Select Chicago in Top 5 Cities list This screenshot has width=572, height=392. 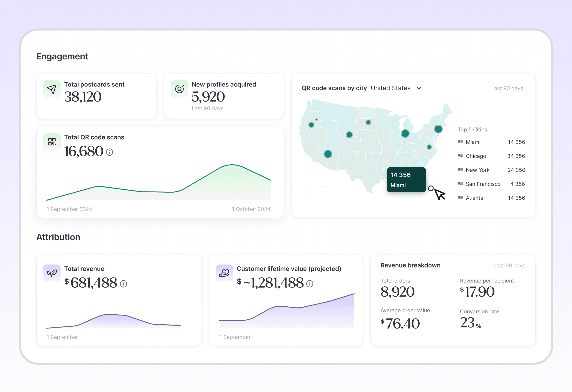475,156
